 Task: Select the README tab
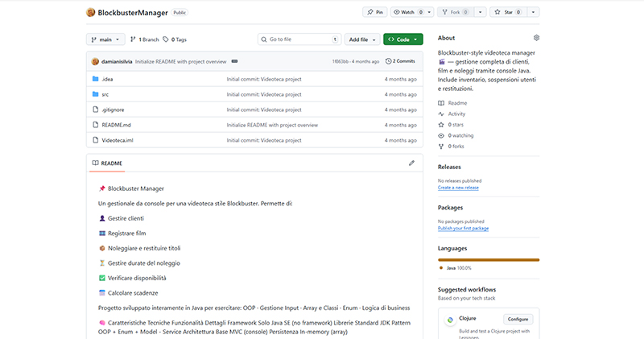107,163
